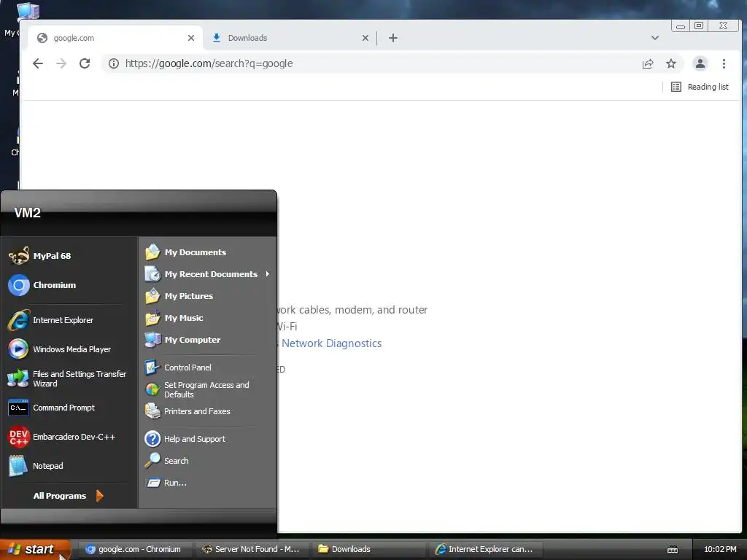
Task: Open the tab search chevron
Action: (x=655, y=38)
